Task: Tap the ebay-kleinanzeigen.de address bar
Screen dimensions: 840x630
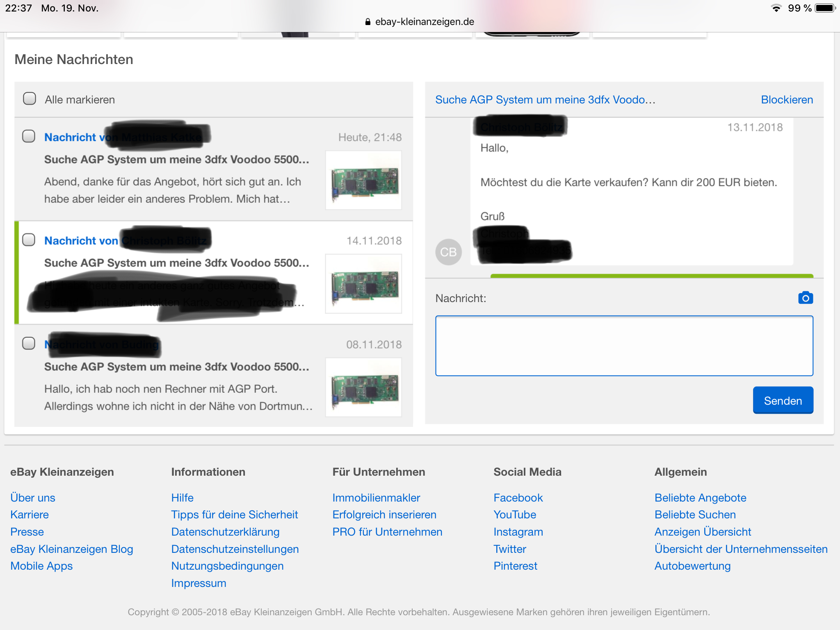Action: coord(424,22)
